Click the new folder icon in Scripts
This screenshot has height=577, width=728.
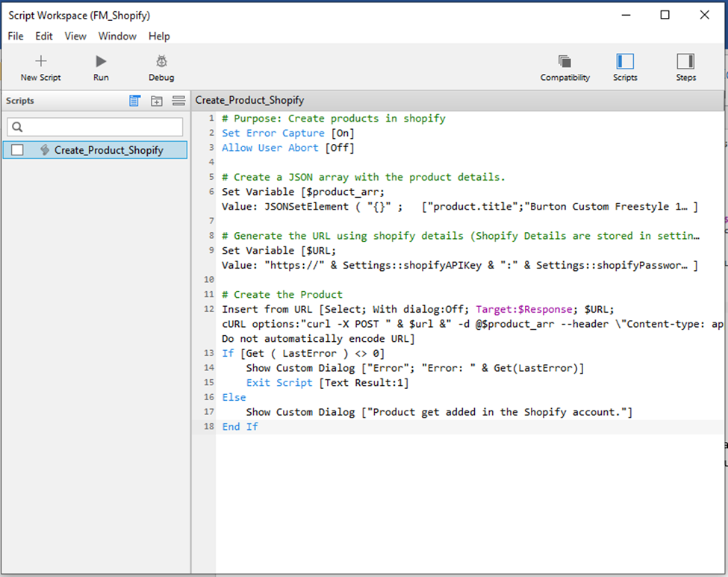pyautogui.click(x=157, y=101)
